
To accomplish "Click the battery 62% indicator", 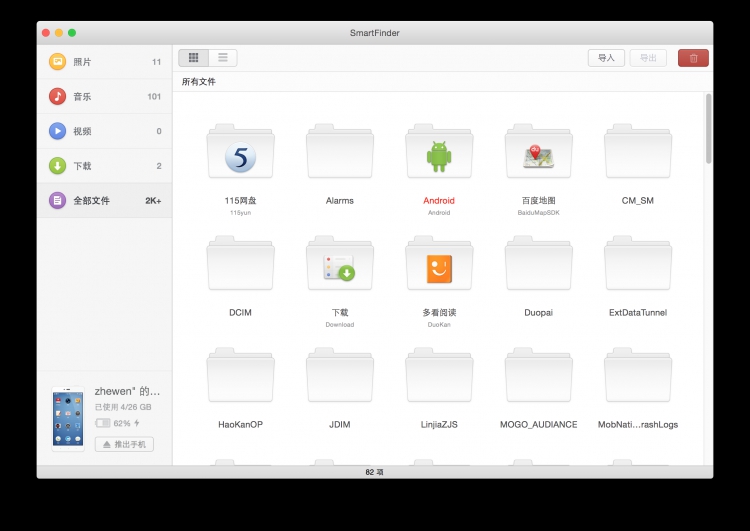I will click(x=117, y=423).
